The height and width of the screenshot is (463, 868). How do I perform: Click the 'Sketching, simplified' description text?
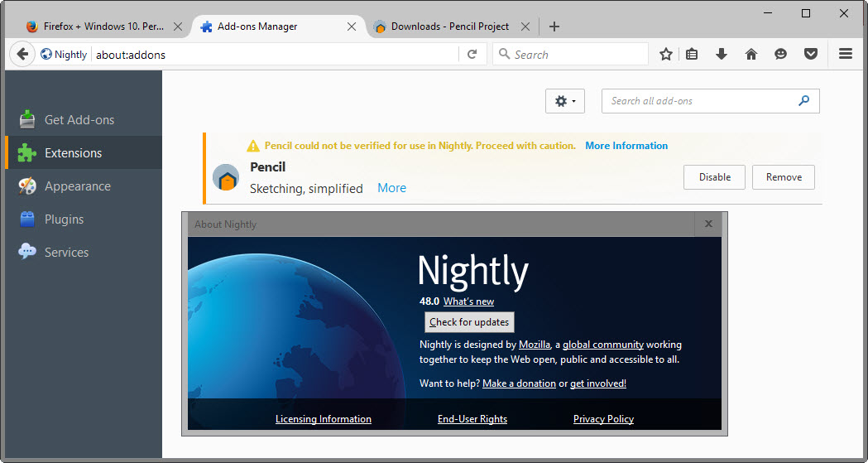point(306,189)
